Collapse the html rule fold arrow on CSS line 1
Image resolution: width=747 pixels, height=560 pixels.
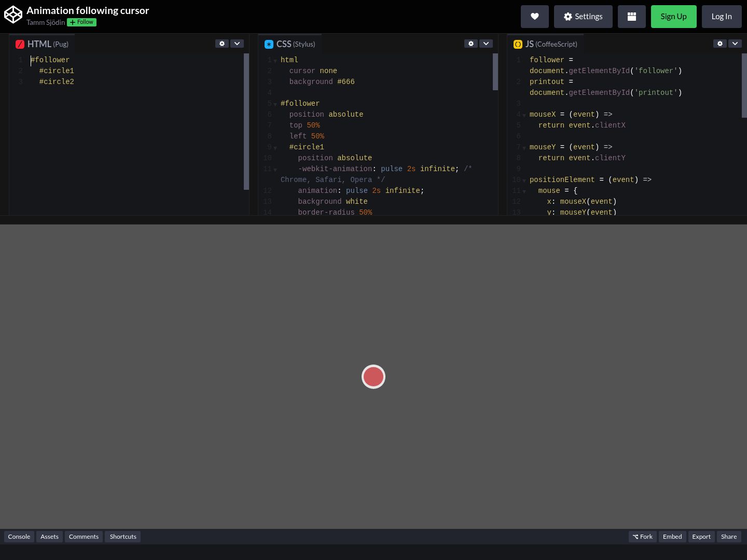[x=275, y=61]
